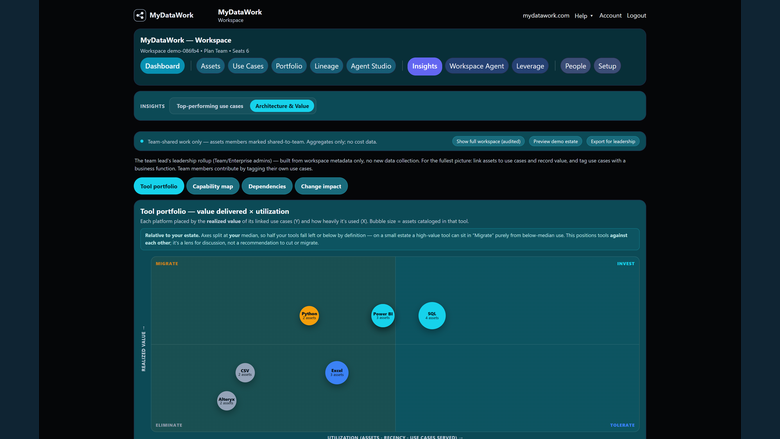Click the MyDataWork logo icon

[140, 15]
